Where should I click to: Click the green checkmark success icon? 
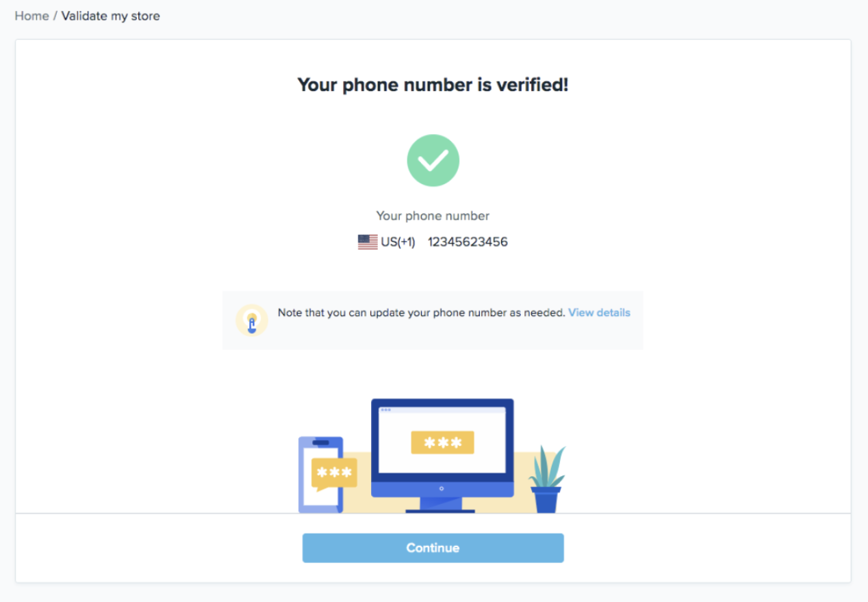[433, 160]
